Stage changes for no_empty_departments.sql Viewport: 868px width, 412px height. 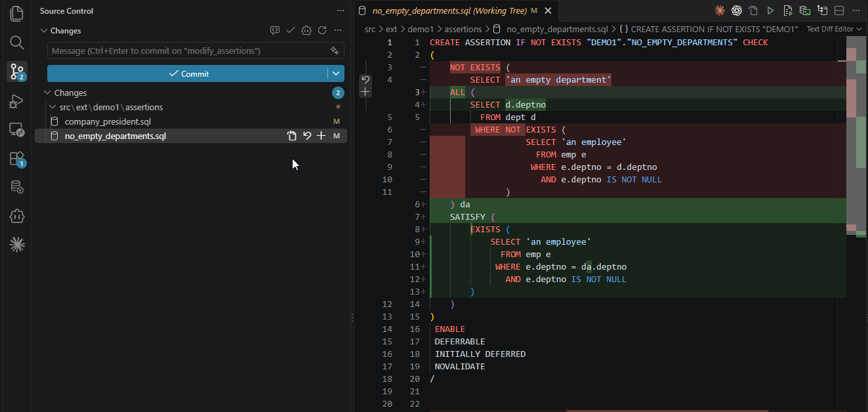[x=321, y=136]
